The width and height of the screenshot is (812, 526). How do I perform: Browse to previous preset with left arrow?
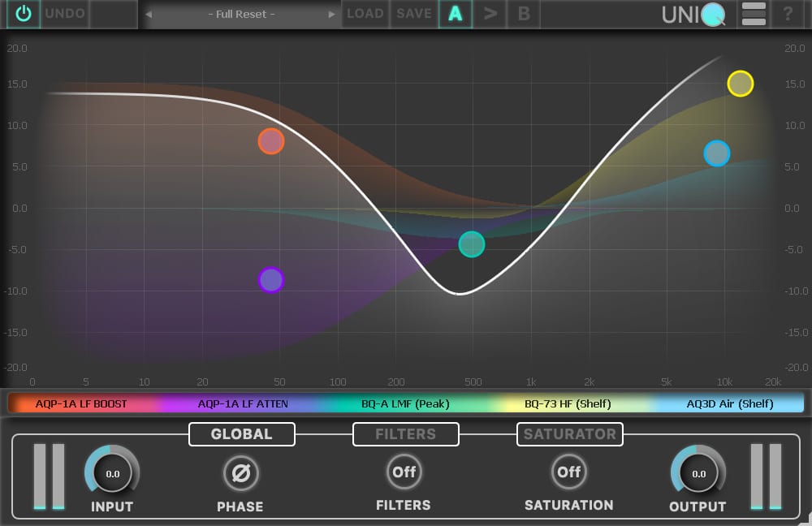click(148, 13)
